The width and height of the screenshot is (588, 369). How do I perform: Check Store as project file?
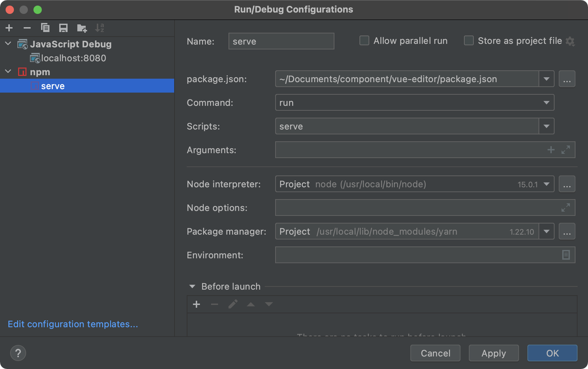coord(469,41)
